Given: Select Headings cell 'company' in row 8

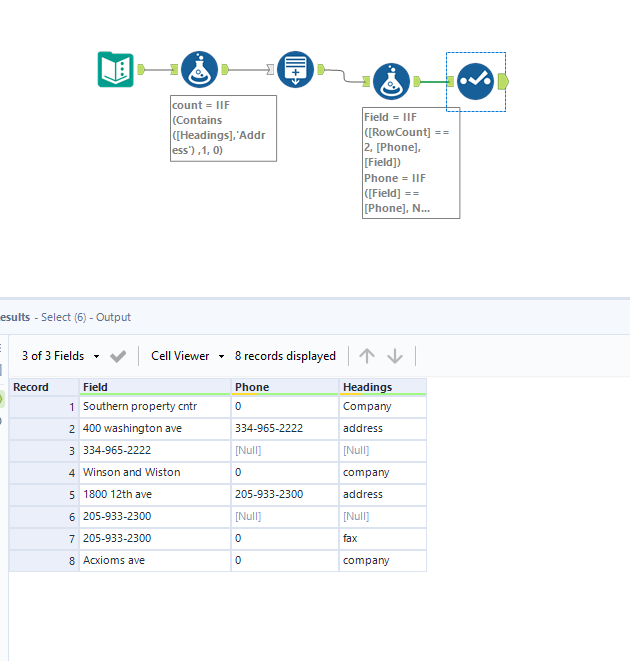Looking at the screenshot, I should pos(383,560).
